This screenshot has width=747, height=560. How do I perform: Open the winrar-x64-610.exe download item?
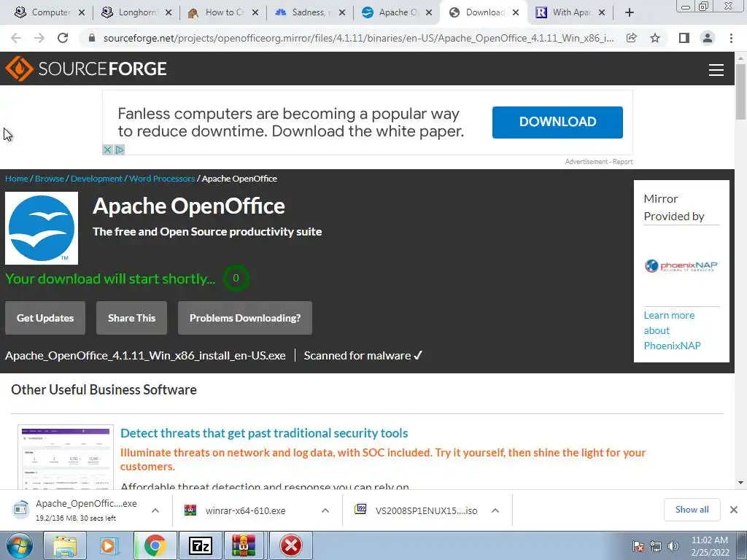click(245, 510)
